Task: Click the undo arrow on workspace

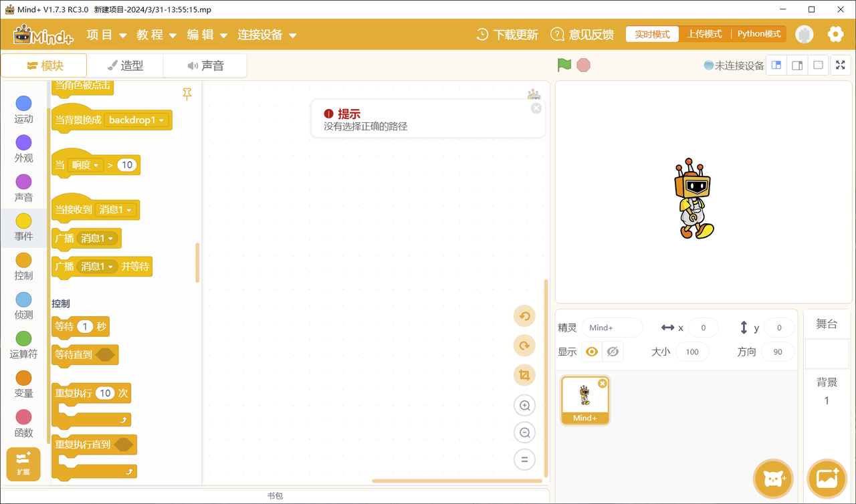Action: tap(524, 316)
